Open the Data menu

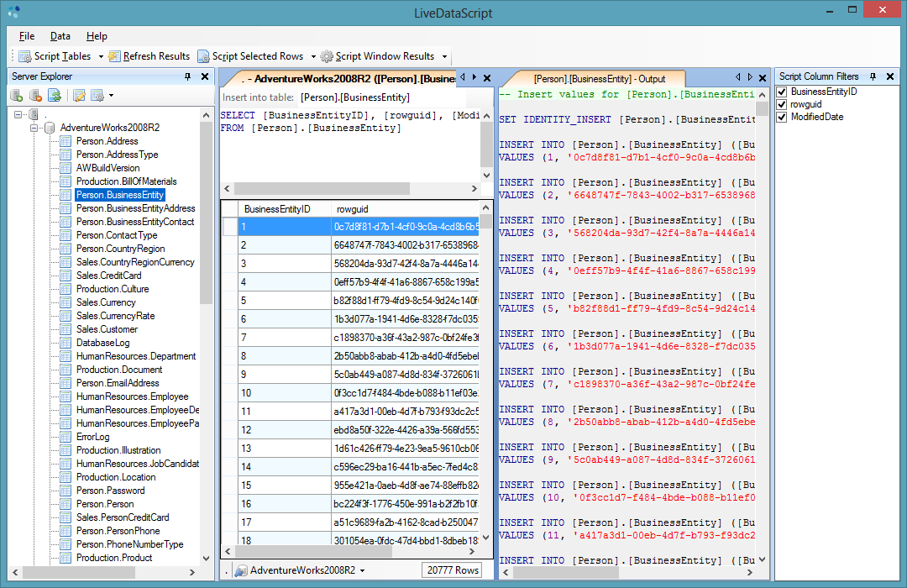[x=60, y=36]
